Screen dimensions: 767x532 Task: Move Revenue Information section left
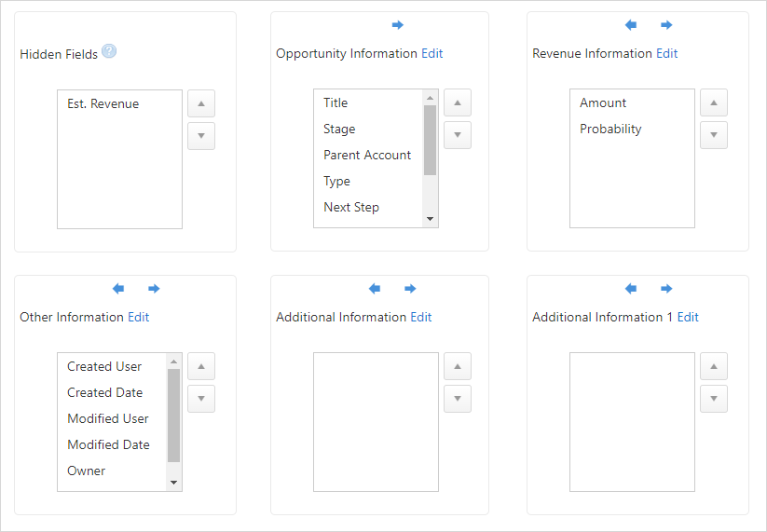pos(631,25)
